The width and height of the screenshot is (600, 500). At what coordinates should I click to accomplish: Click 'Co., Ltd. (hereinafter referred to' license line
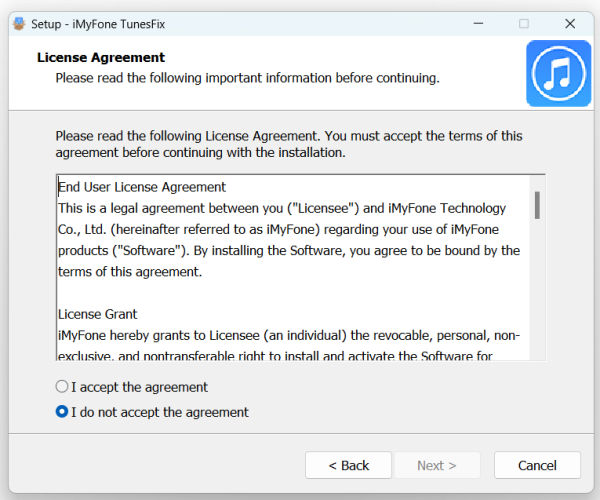coord(278,230)
